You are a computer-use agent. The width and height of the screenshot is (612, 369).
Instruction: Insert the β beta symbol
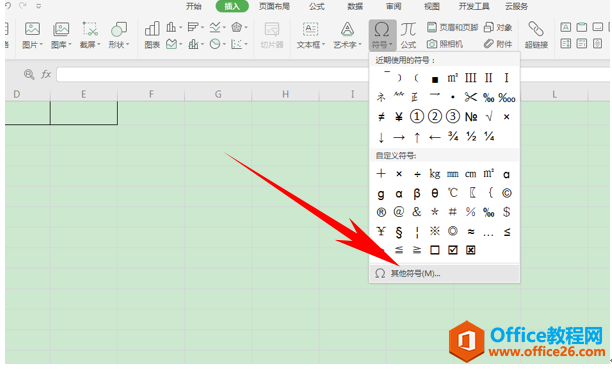pos(417,193)
